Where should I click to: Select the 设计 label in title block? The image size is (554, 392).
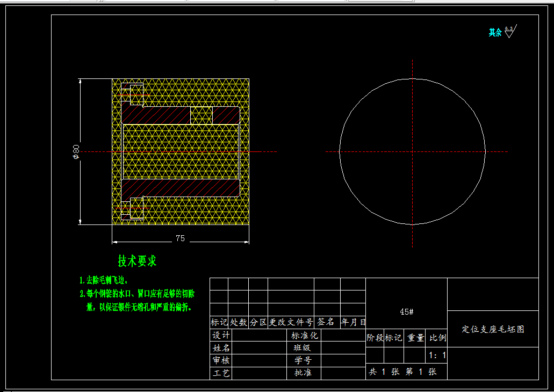[221, 335]
